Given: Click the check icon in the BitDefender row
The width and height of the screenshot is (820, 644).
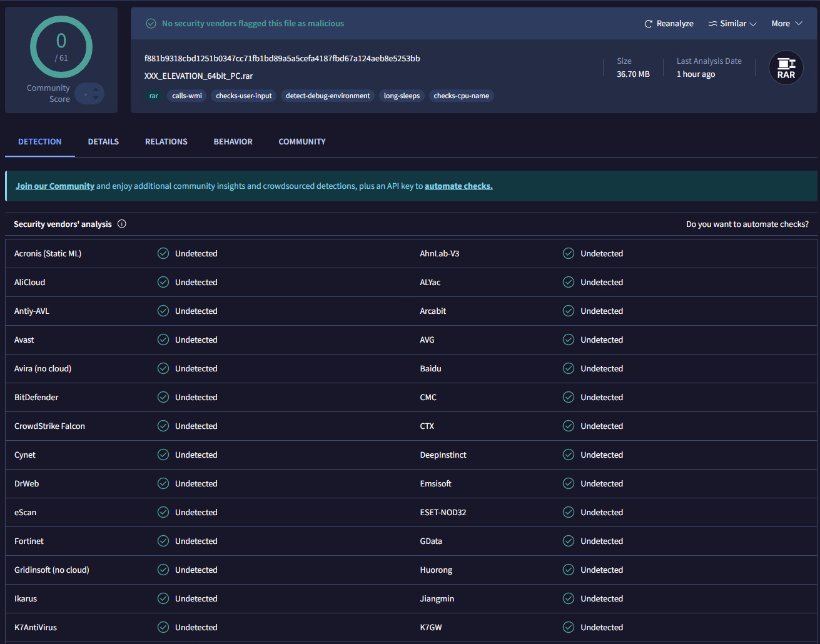Looking at the screenshot, I should (163, 397).
